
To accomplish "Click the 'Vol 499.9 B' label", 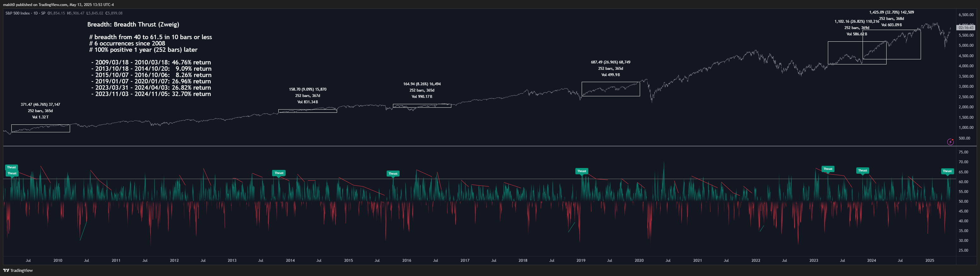I will click(611, 75).
